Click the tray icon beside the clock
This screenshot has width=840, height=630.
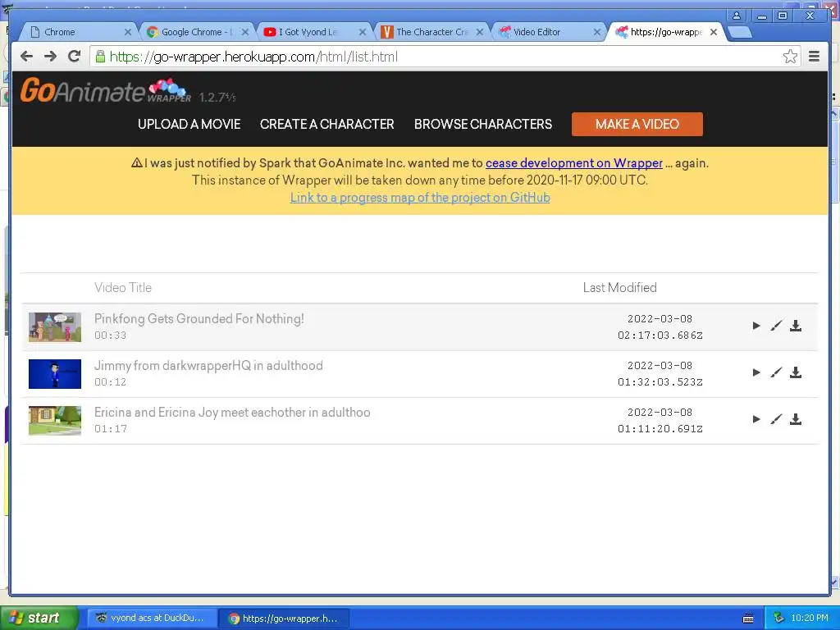[x=778, y=619]
